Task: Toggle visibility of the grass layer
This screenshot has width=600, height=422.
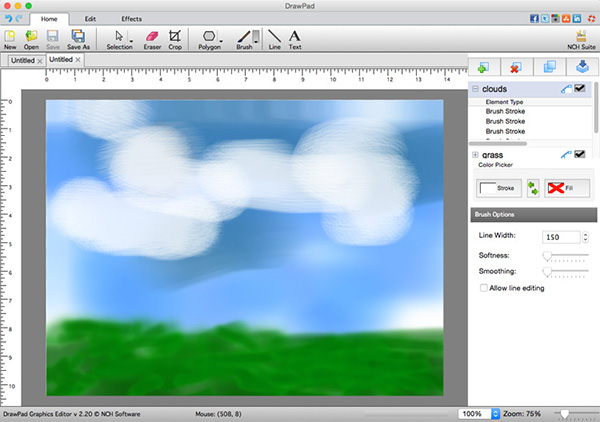Action: (x=580, y=154)
